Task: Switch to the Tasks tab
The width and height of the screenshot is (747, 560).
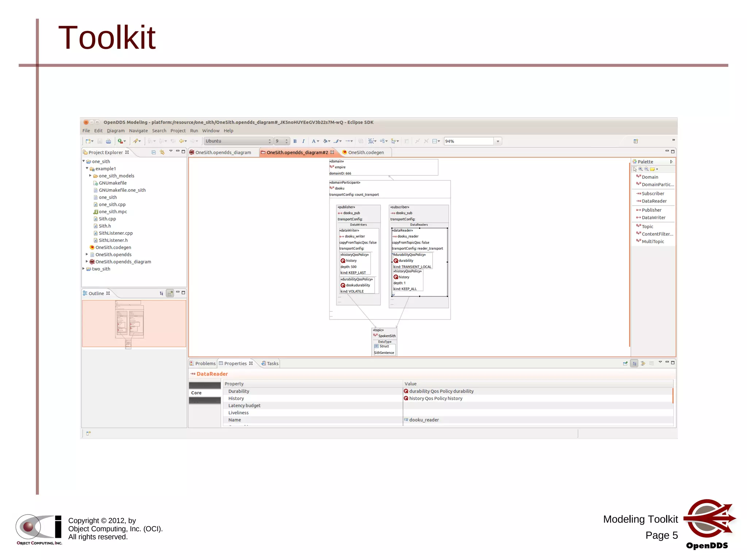Action: 270,363
